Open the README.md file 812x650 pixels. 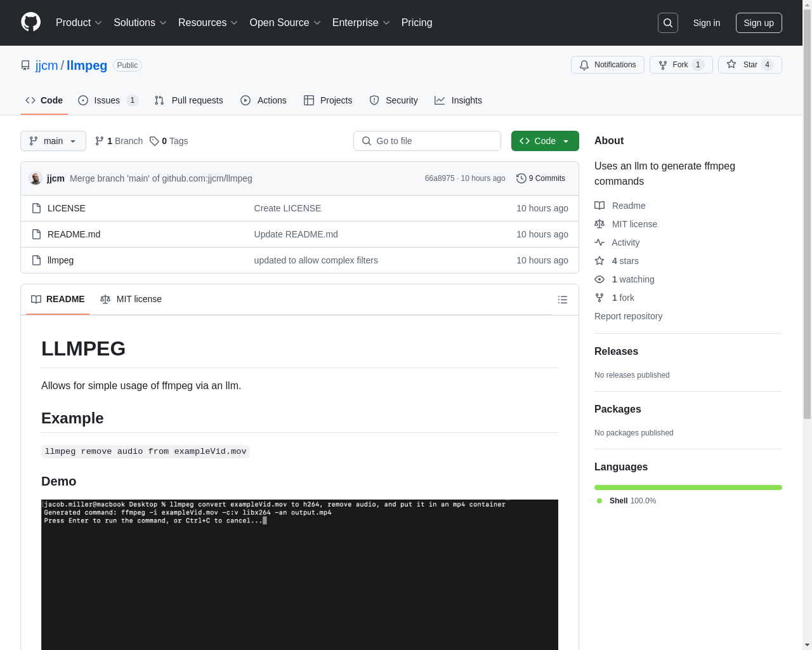click(x=74, y=234)
